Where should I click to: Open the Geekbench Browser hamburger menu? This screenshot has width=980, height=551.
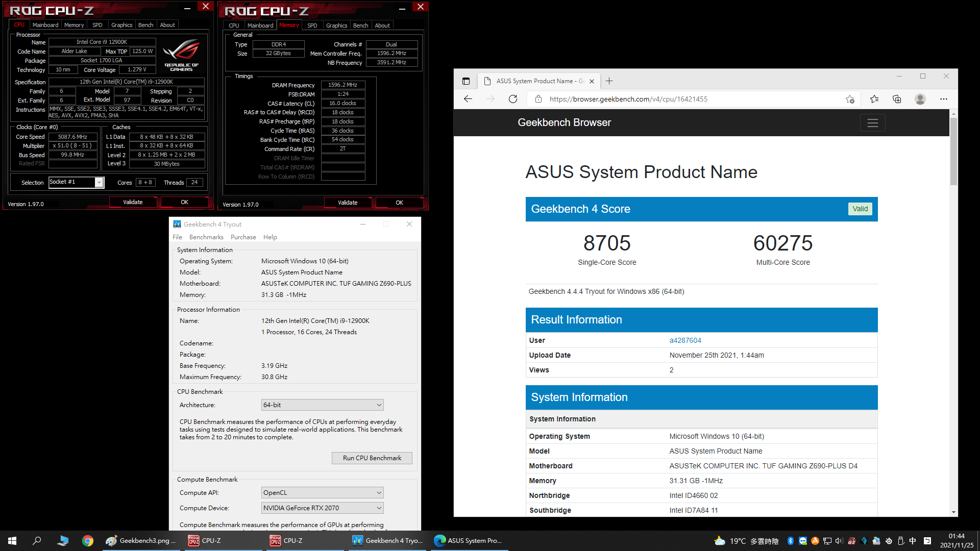pos(873,123)
